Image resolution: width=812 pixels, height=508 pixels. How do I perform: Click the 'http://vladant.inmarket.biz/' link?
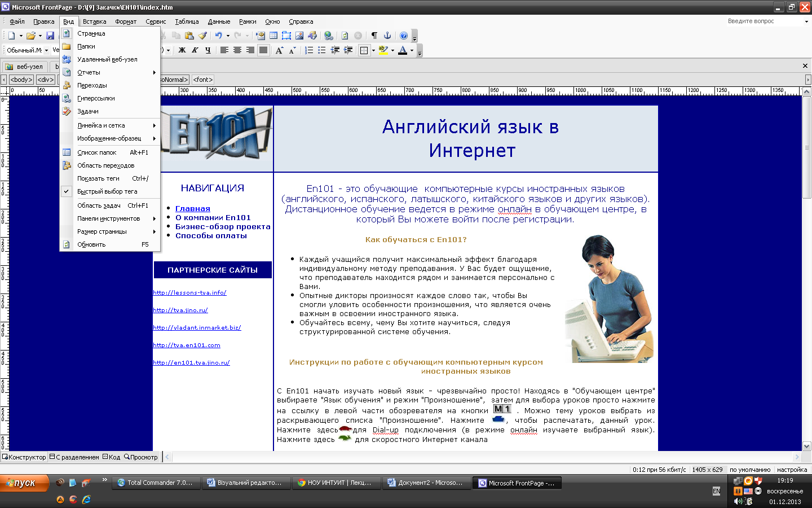click(x=197, y=327)
